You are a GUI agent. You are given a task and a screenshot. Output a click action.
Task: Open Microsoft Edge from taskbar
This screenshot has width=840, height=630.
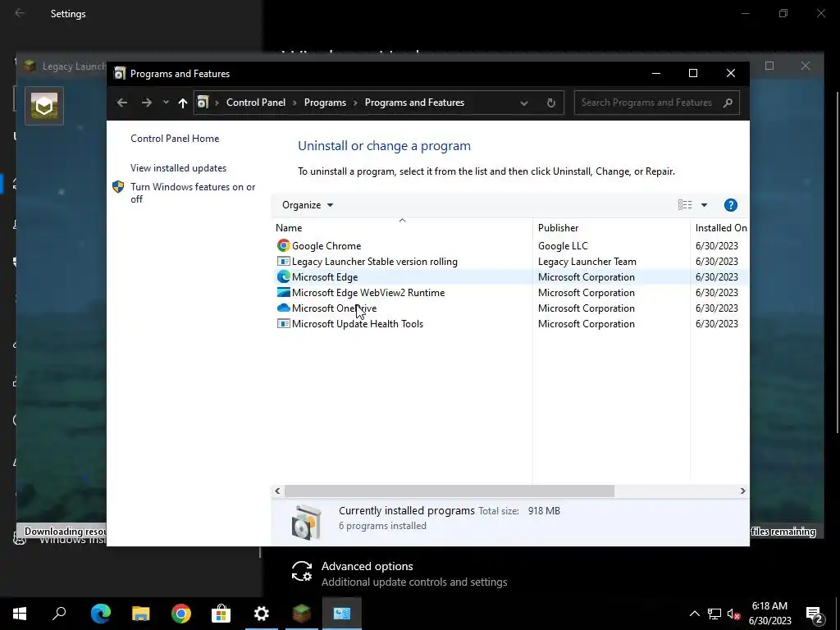[x=101, y=614]
